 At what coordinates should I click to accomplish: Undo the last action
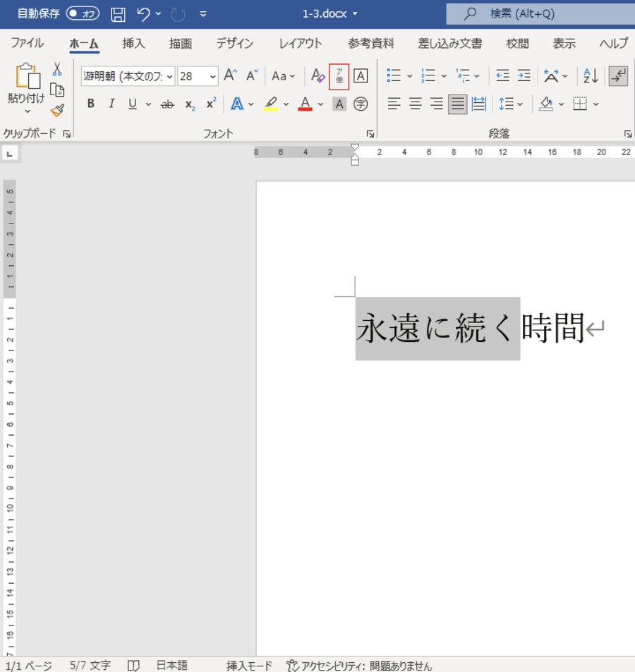pyautogui.click(x=144, y=14)
